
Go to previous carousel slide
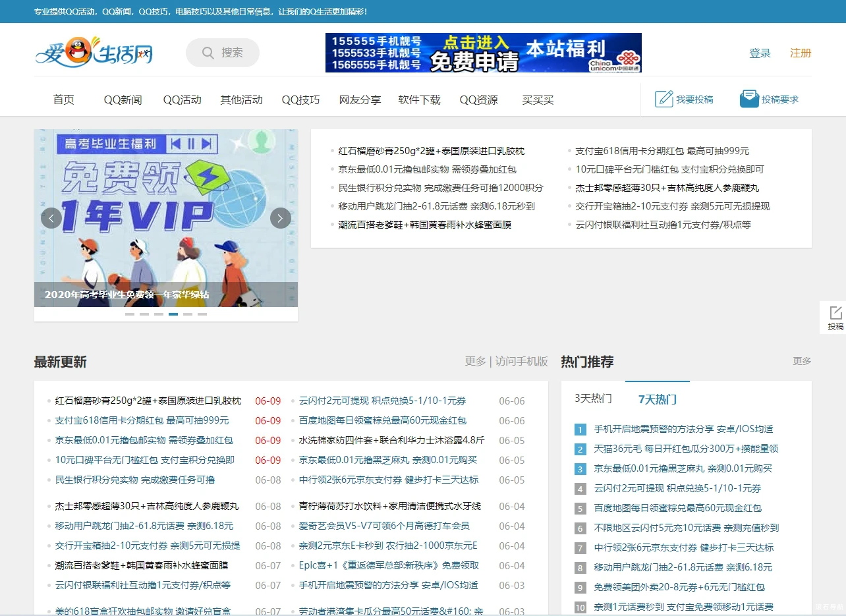[51, 218]
